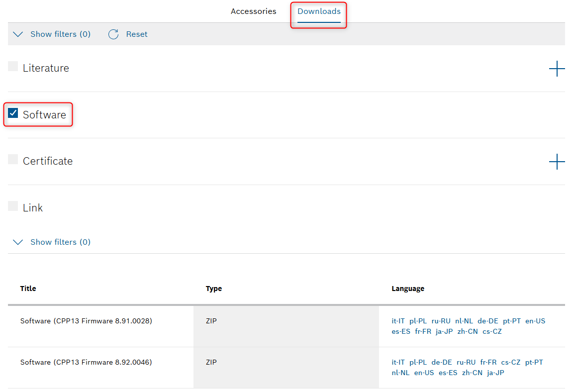The image size is (575, 392).
Task: Switch to the Accessories tab
Action: pos(253,11)
